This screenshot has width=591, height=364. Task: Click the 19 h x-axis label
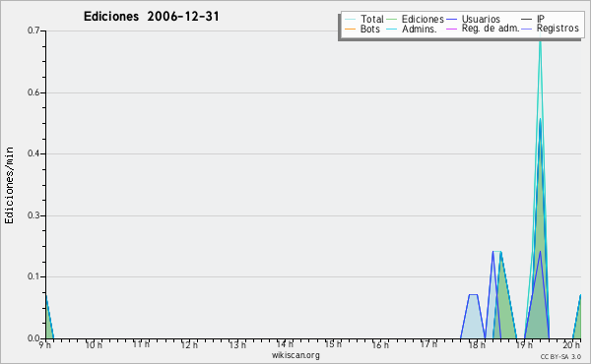pos(524,344)
